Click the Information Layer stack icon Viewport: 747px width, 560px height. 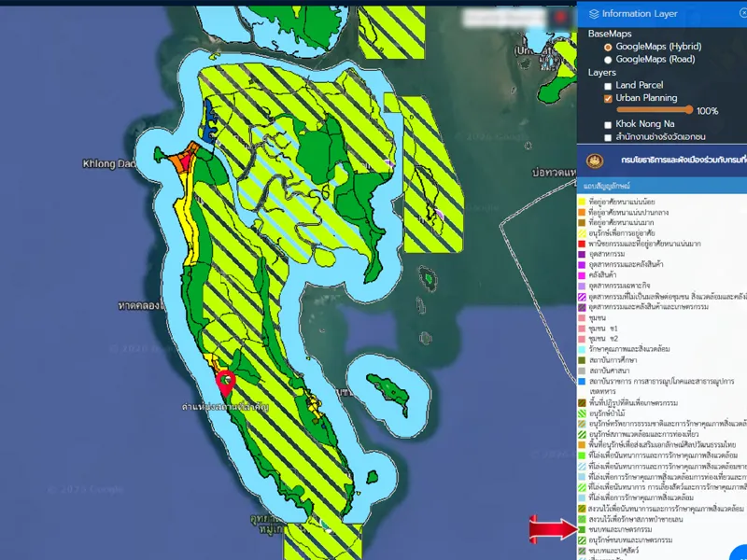pos(593,14)
